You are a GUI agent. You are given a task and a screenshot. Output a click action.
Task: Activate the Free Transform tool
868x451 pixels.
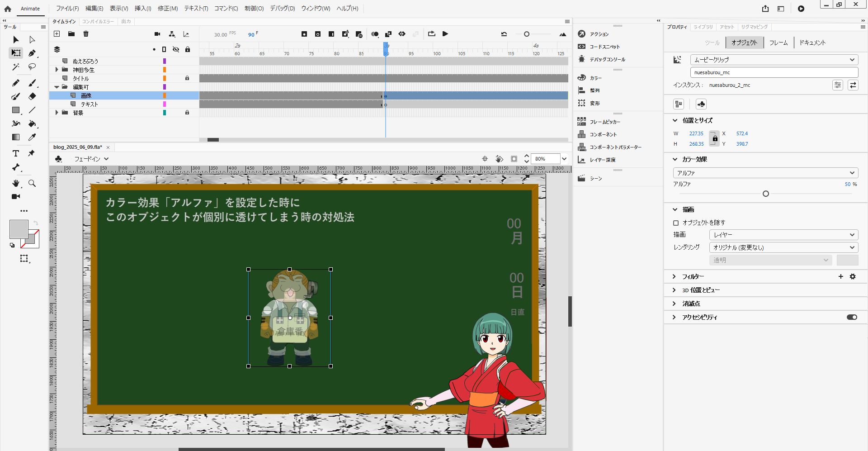16,53
